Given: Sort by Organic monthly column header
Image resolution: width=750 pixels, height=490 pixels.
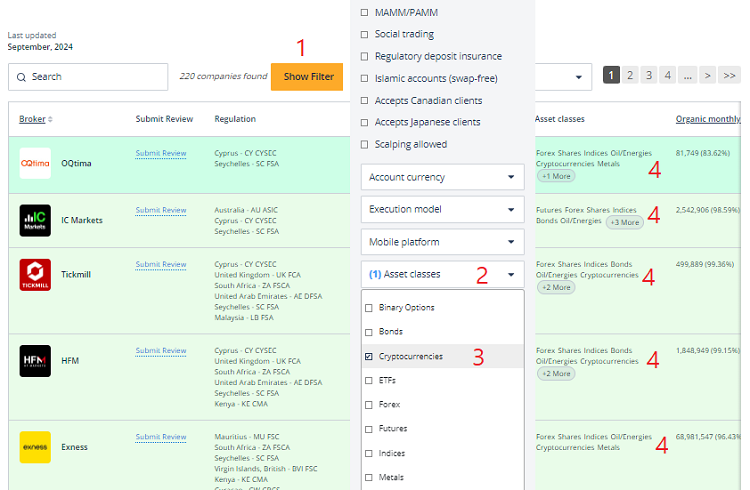Looking at the screenshot, I should coord(708,119).
